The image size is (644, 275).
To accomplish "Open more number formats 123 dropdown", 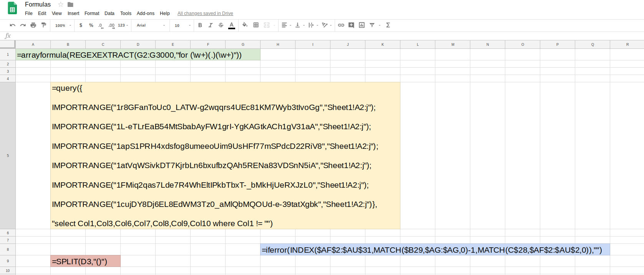I will pyautogui.click(x=123, y=25).
